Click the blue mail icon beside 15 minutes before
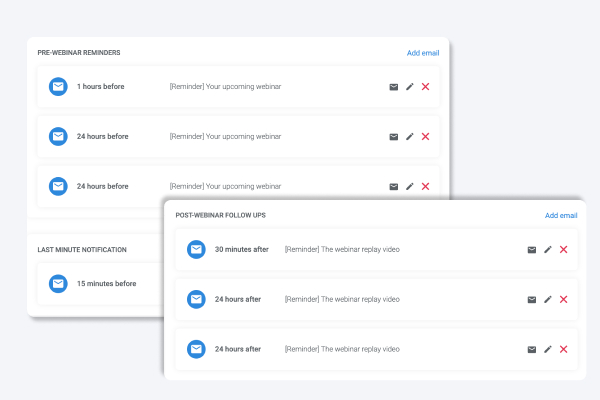The width and height of the screenshot is (600, 400). (58, 284)
